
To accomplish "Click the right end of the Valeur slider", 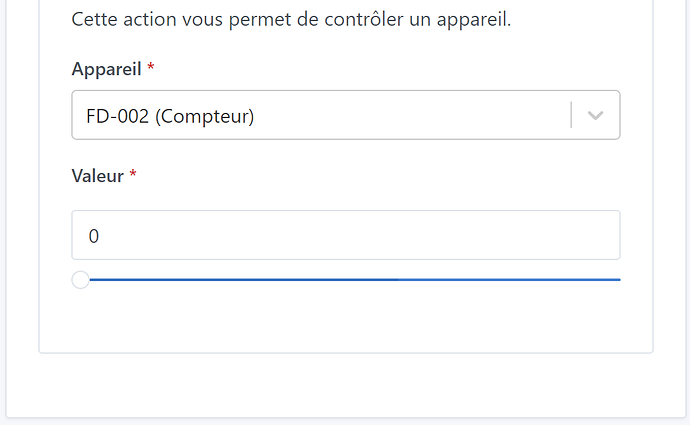I will click(617, 280).
